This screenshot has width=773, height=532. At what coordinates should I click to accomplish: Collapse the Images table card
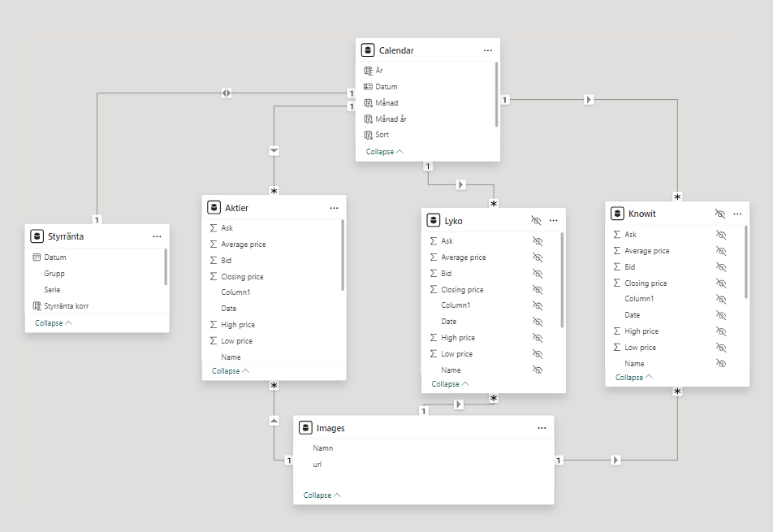pos(322,495)
